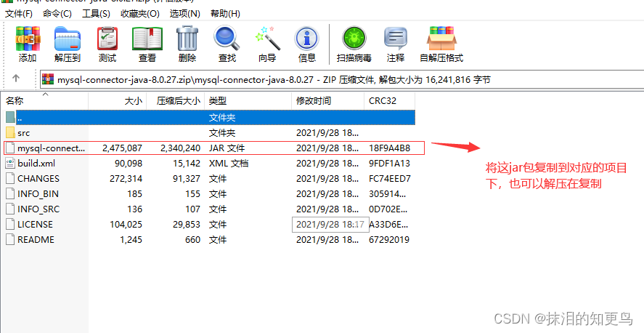Viewport: 644px width, 333px height.
Task: Click the CRC value 67292019
Action: point(389,239)
